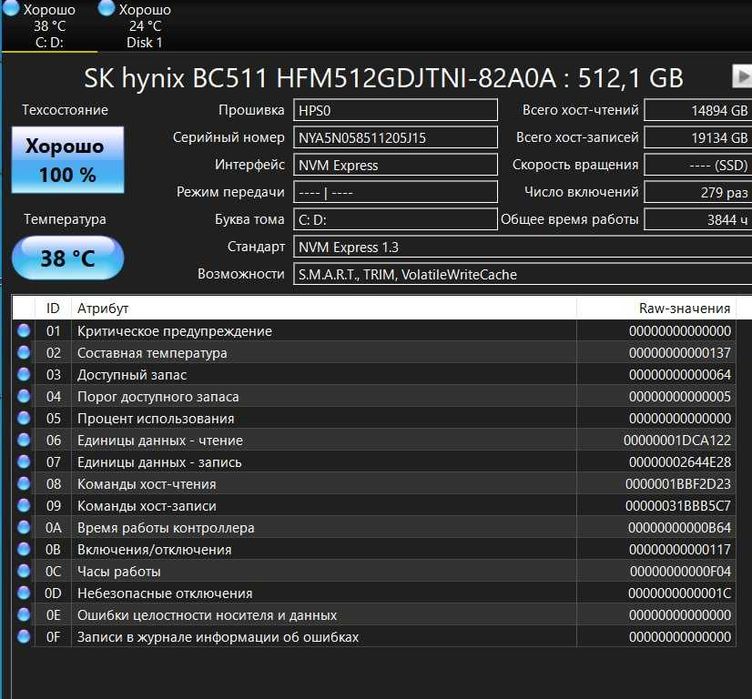Select the Составная температура attribute

point(152,353)
